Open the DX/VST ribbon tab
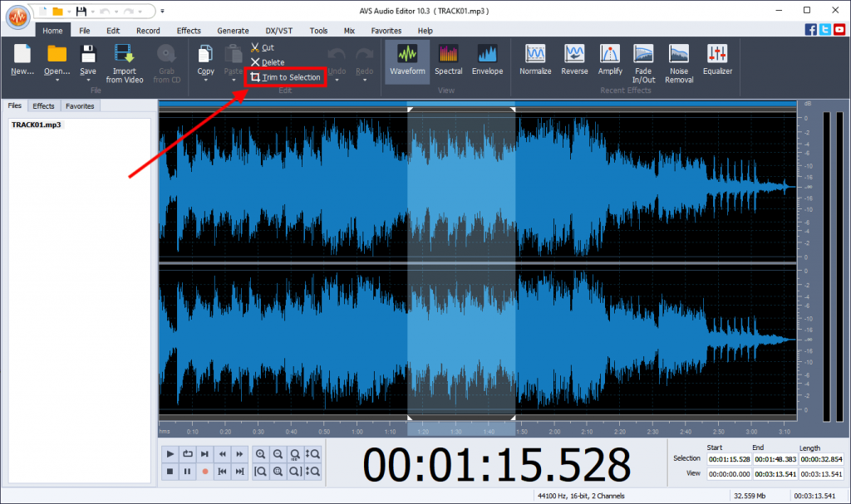 pos(279,31)
